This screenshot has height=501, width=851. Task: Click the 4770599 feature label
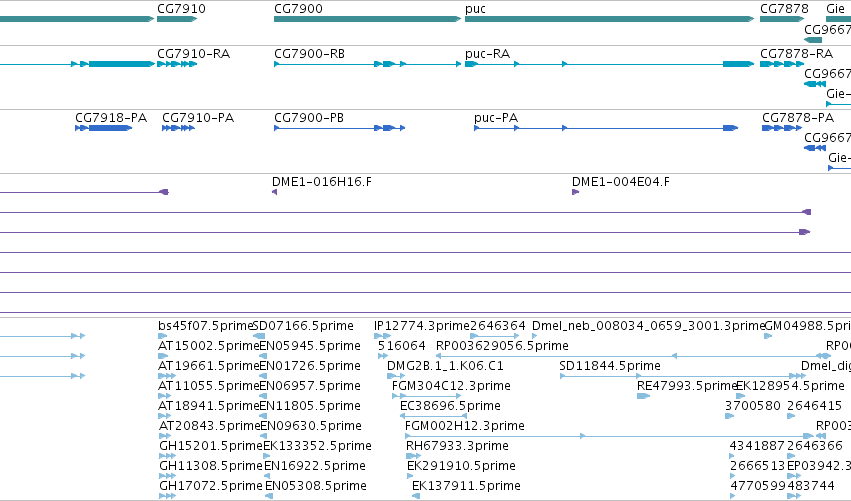[758, 486]
